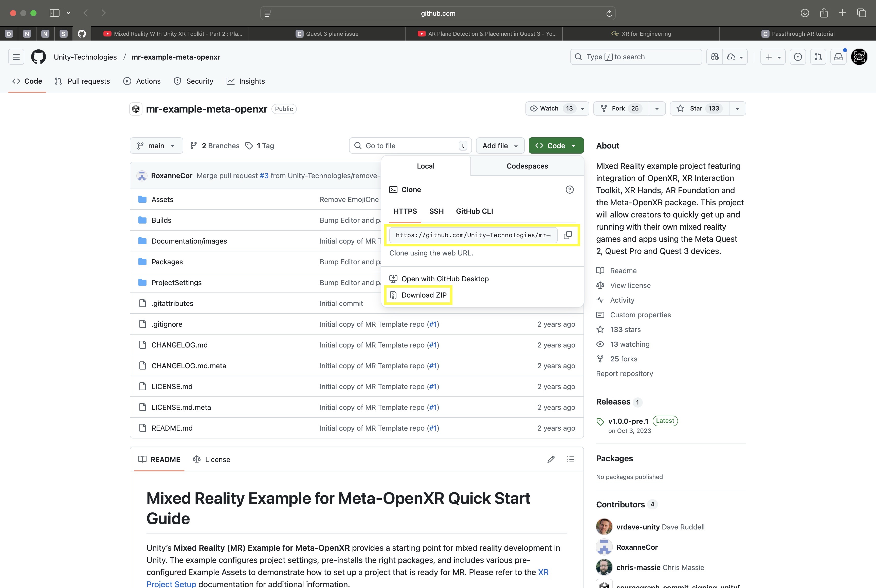The image size is (876, 588).
Task: Open with GitHub Desktop
Action: click(445, 279)
